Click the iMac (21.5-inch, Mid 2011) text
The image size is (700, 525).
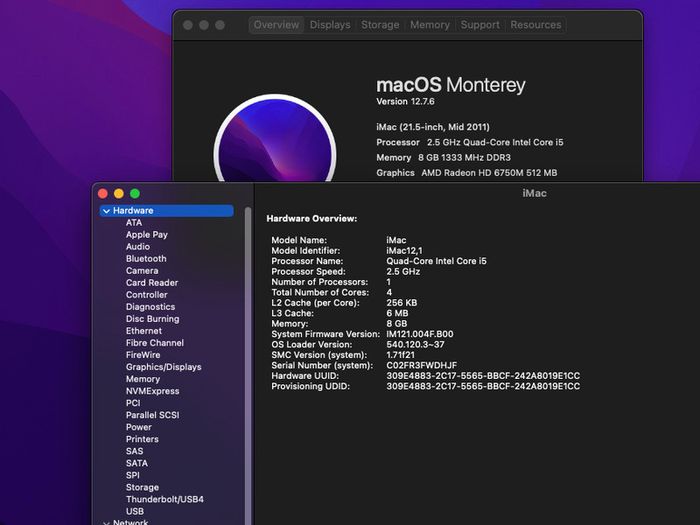(x=433, y=127)
